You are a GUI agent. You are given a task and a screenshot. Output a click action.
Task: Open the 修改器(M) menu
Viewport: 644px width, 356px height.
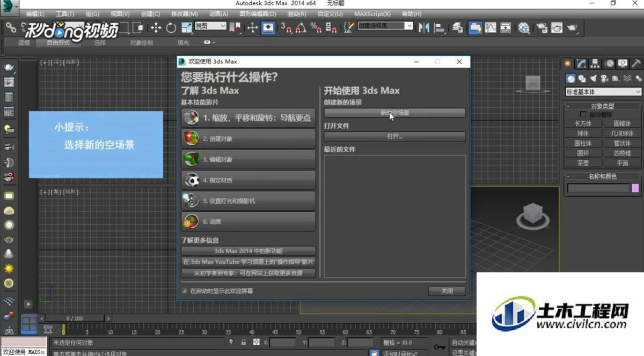tap(184, 13)
